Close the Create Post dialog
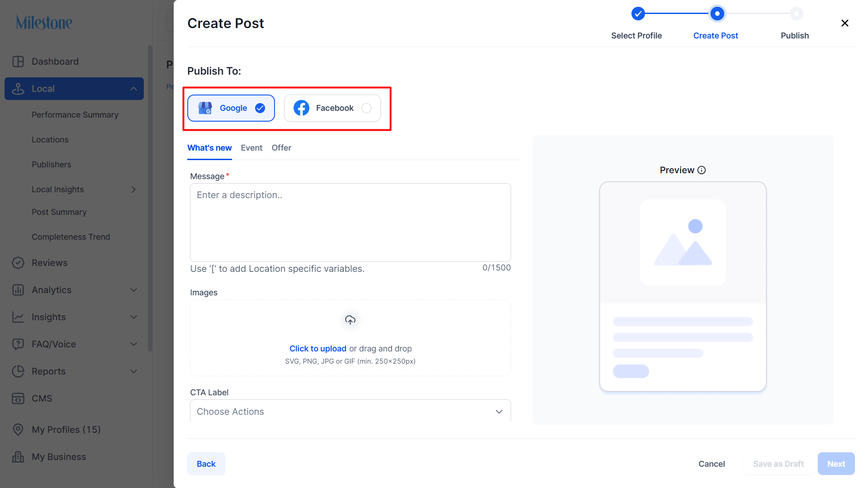The width and height of the screenshot is (868, 488). 844,23
